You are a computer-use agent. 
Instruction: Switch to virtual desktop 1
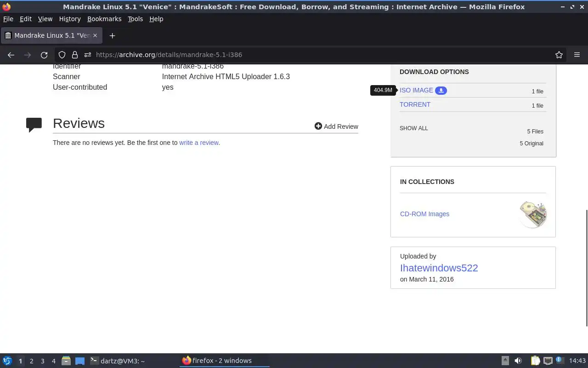pos(20,361)
